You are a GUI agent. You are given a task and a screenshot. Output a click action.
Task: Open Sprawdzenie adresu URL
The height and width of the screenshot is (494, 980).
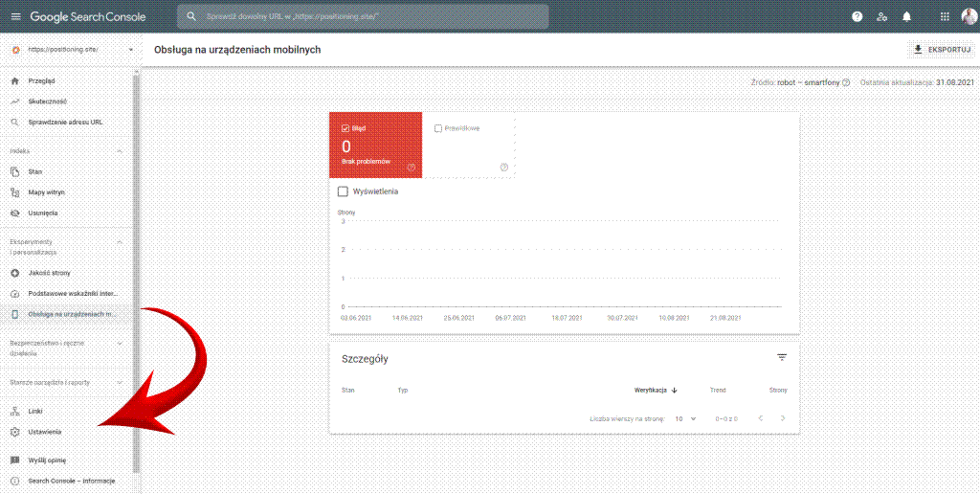pos(68,122)
